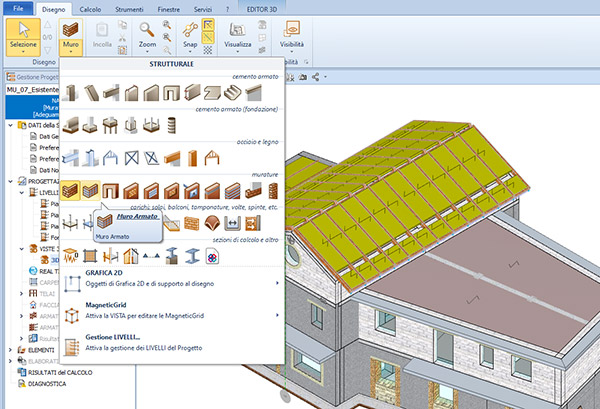Select the vault load icon
600x409 pixels.
212,223
